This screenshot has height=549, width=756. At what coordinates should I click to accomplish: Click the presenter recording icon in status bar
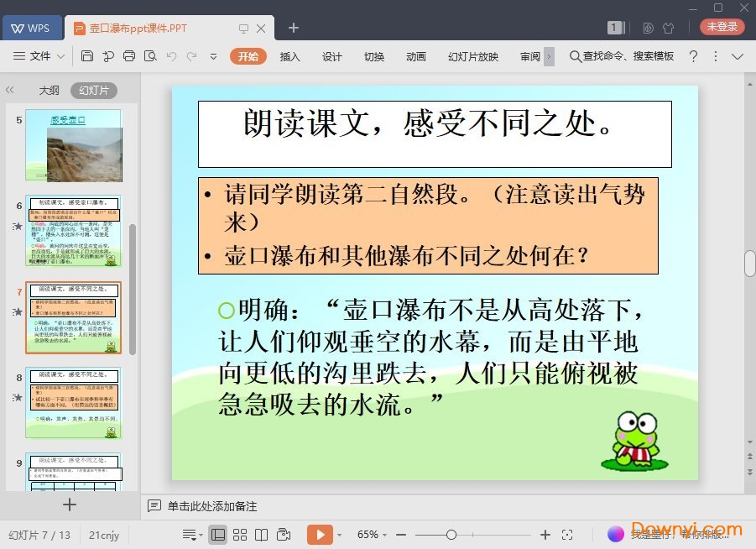(284, 535)
